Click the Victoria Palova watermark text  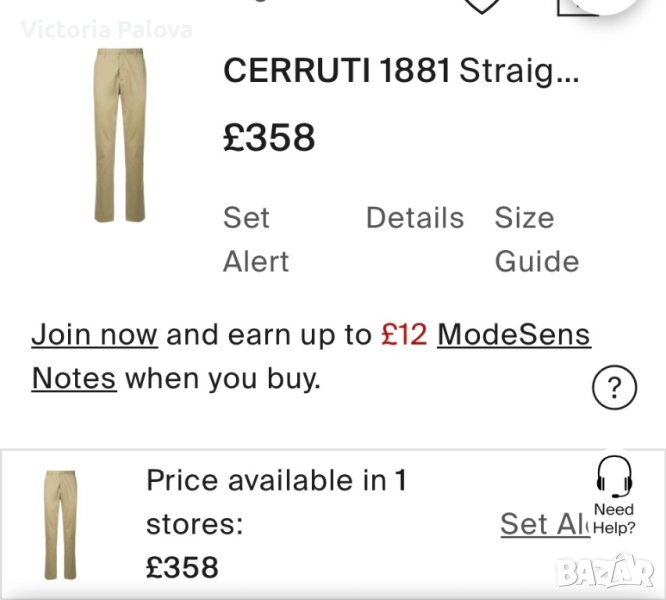pos(106,29)
